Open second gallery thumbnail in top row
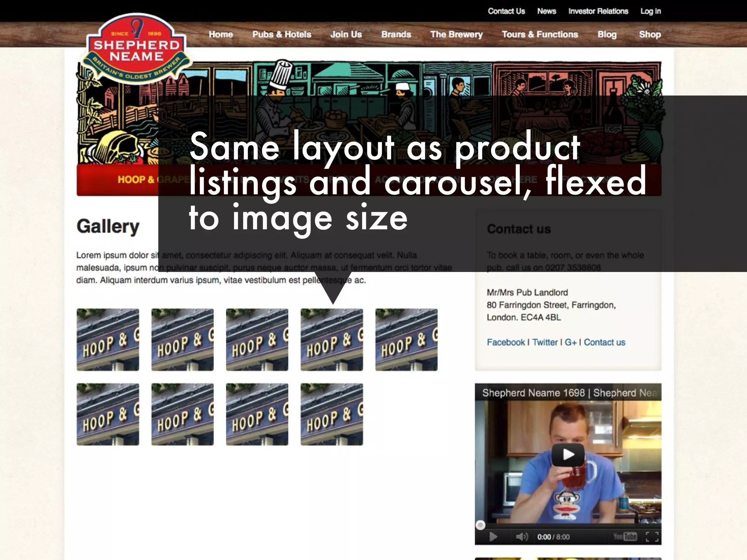747x560 pixels. tap(182, 340)
